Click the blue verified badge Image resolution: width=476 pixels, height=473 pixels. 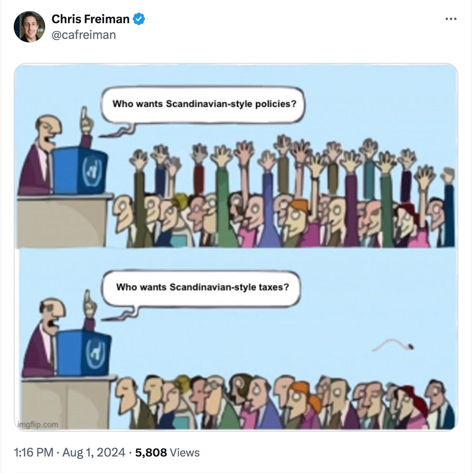[x=139, y=19]
